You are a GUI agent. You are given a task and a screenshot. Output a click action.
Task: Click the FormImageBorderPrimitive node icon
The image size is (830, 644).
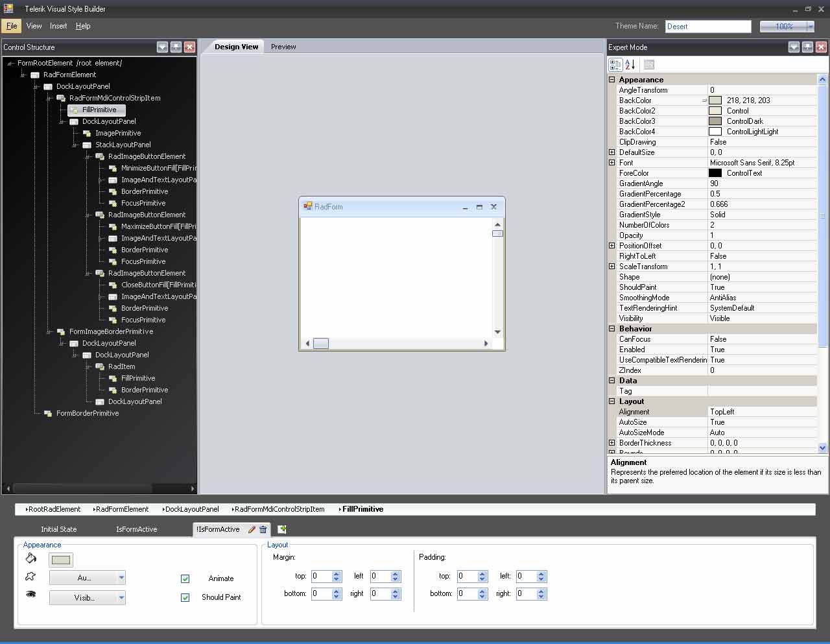point(61,331)
